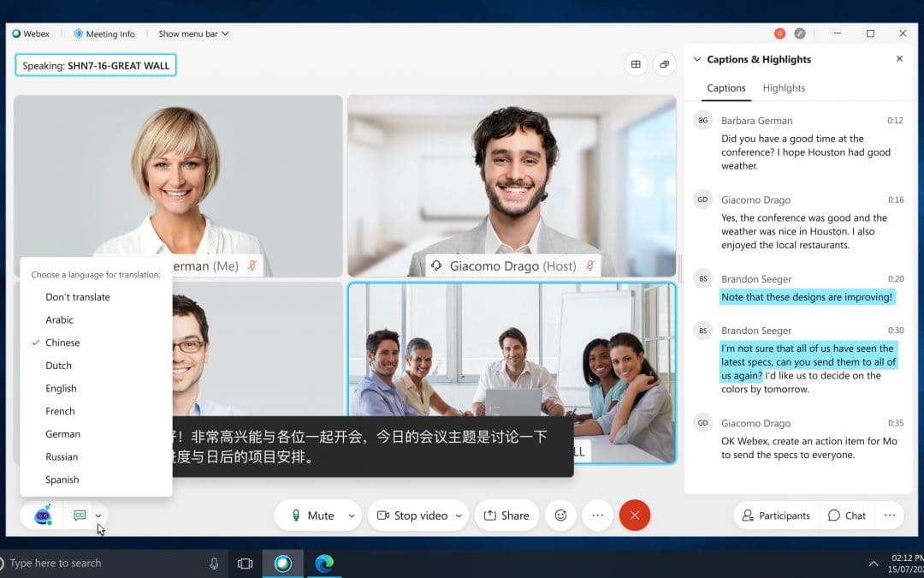Close the Captions & Highlights panel
Screen dimensions: 924x578
point(899,59)
